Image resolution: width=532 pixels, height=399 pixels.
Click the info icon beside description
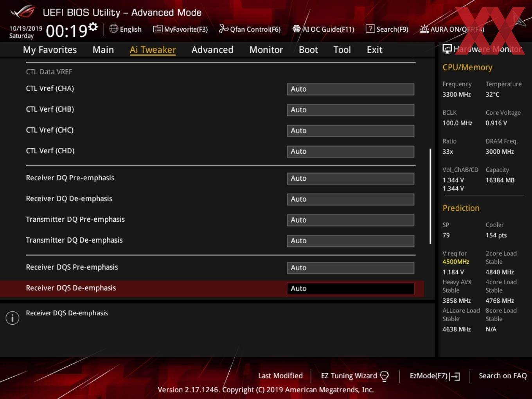[13, 318]
